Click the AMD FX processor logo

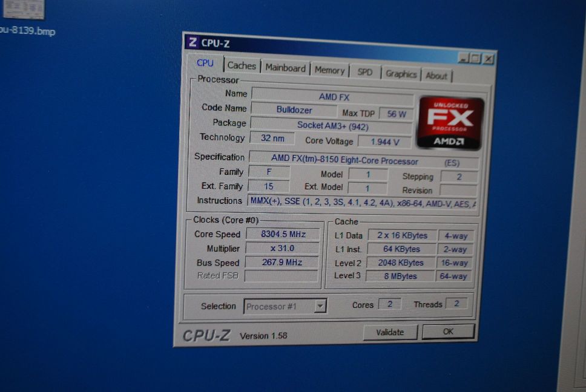(450, 123)
